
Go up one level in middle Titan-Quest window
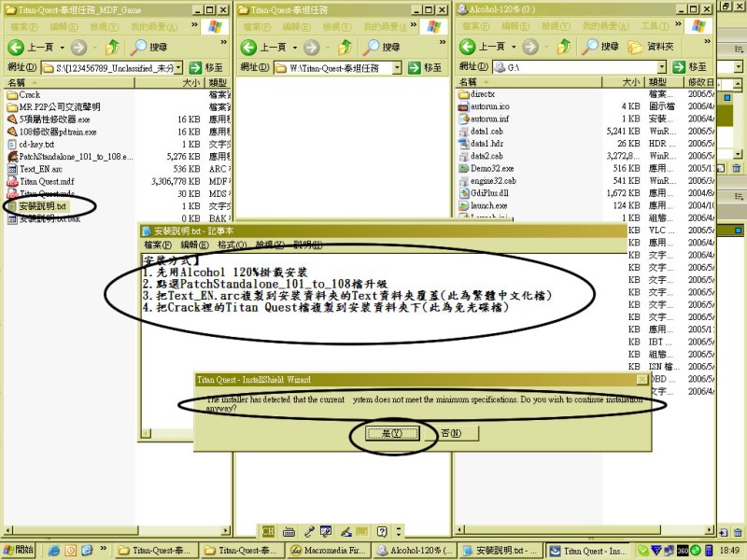click(x=345, y=47)
